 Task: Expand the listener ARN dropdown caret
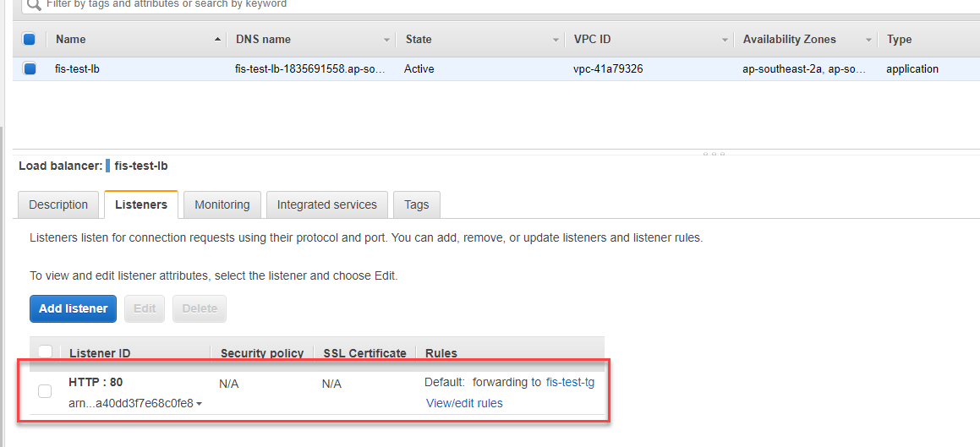199,404
